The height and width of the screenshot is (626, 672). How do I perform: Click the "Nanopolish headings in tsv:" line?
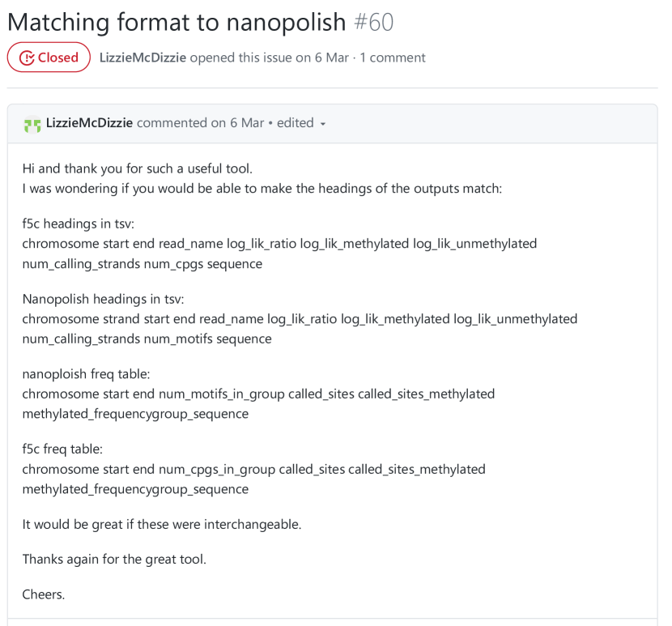(103, 299)
